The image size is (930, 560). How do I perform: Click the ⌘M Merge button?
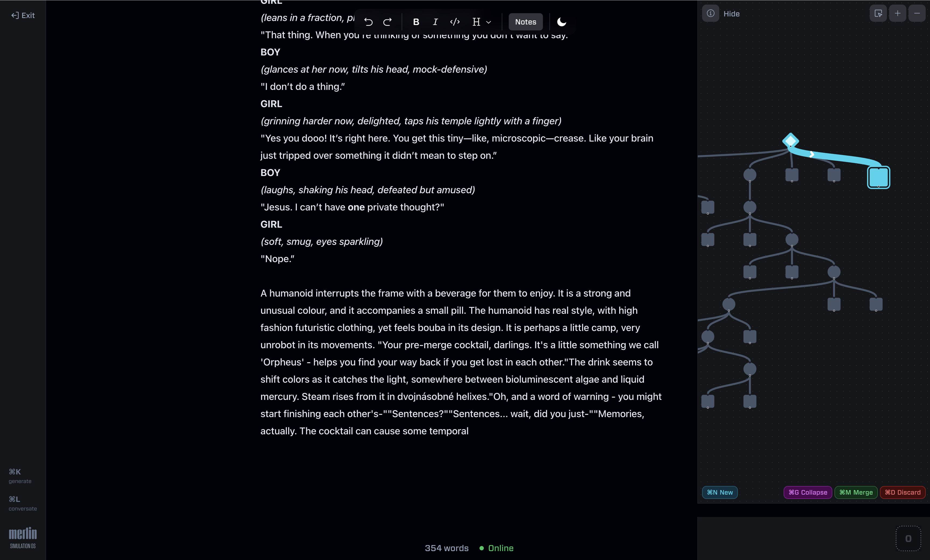856,492
